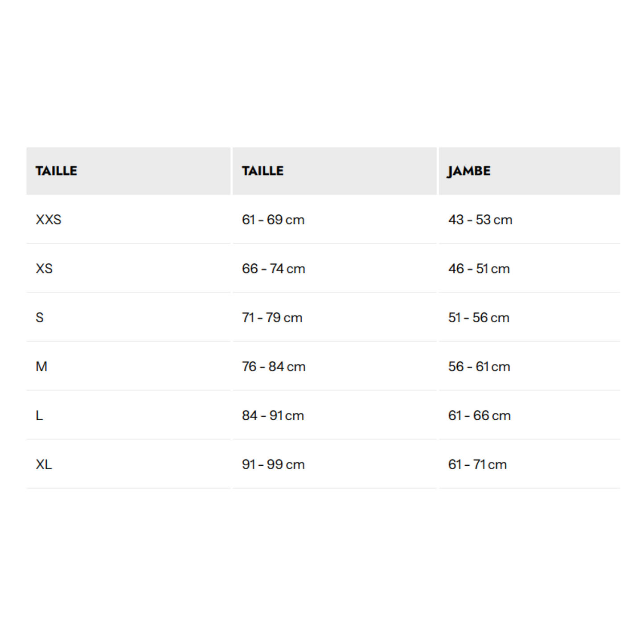Click the 61 - 69 cm waist value
Screen dimensions: 644x644
click(273, 220)
